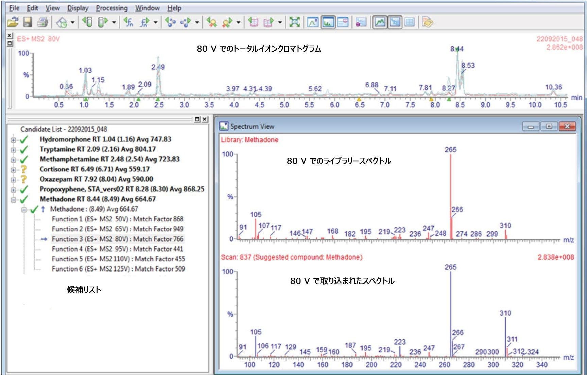Click previous library book icon
Screen dimensions: 588x376
pyautogui.click(x=253, y=22)
